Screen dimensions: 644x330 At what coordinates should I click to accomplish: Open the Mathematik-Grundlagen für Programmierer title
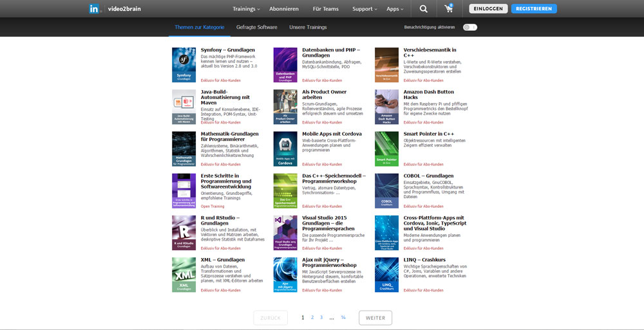tap(230, 136)
